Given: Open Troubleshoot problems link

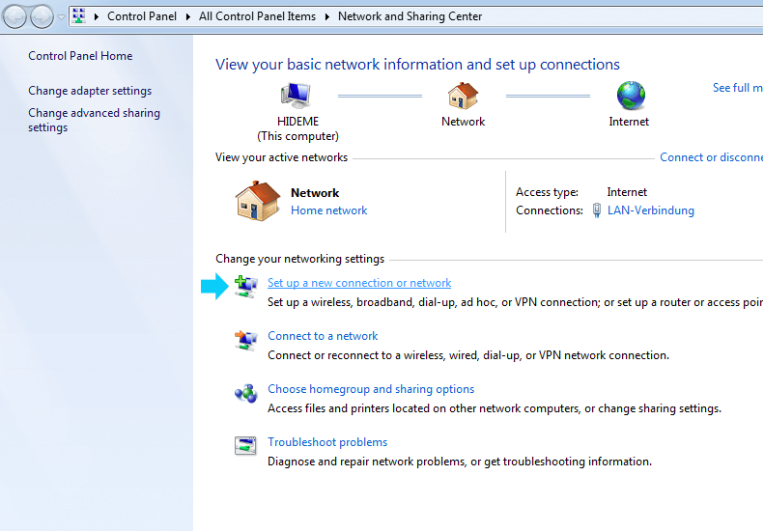Looking at the screenshot, I should click(327, 442).
